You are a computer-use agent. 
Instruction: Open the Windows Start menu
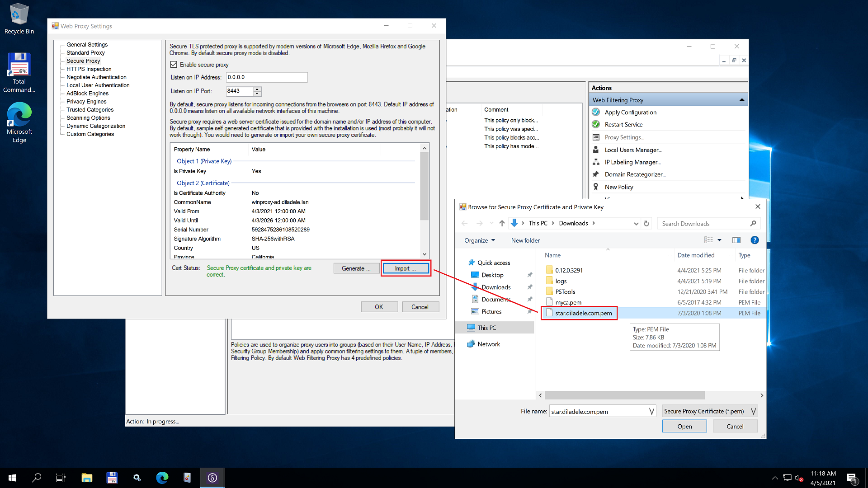tap(12, 478)
